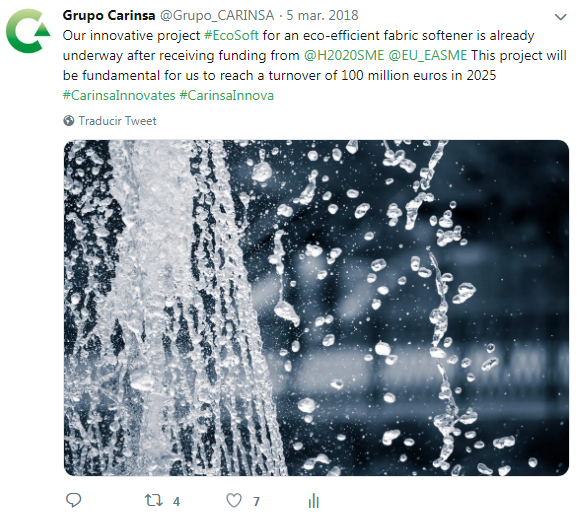The image size is (583, 518).
Task: Open the tweet options chevron menu
Action: click(560, 17)
